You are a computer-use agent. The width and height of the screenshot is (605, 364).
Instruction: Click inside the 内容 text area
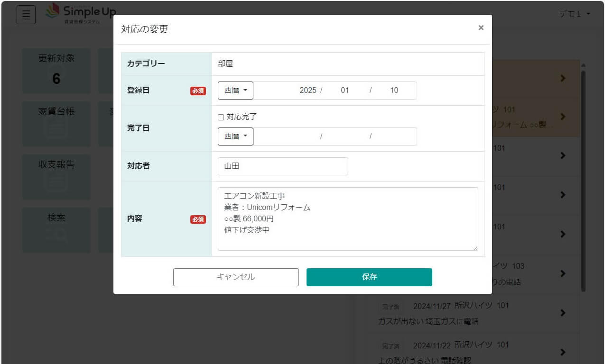(x=348, y=219)
